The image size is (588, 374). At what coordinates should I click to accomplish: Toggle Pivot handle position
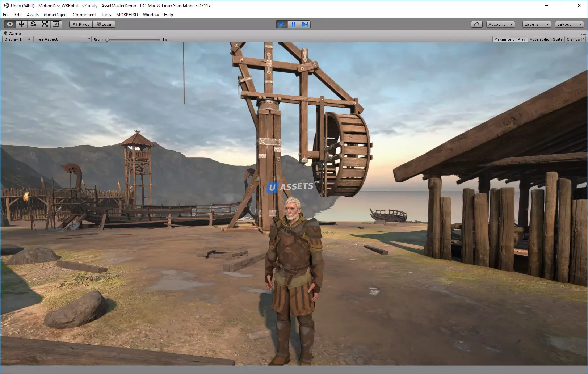coord(81,24)
